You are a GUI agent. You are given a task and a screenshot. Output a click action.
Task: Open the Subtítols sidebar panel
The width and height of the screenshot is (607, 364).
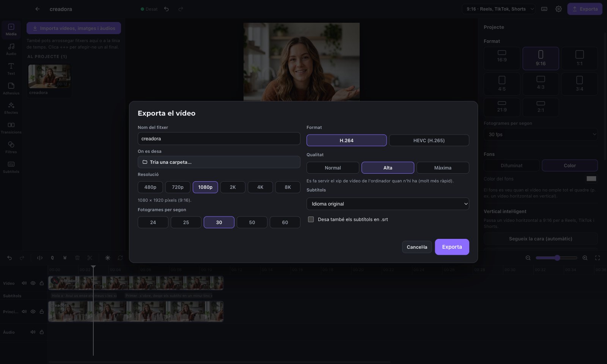point(11,167)
